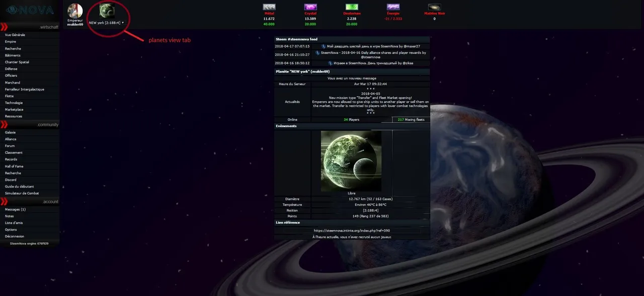Click the red chevron beside .account
The width and height of the screenshot is (644, 296).
click(x=4, y=201)
